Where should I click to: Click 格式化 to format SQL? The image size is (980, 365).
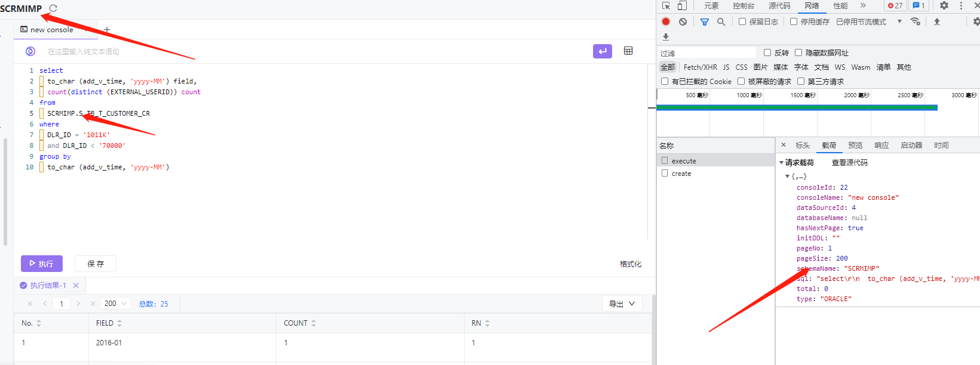631,264
